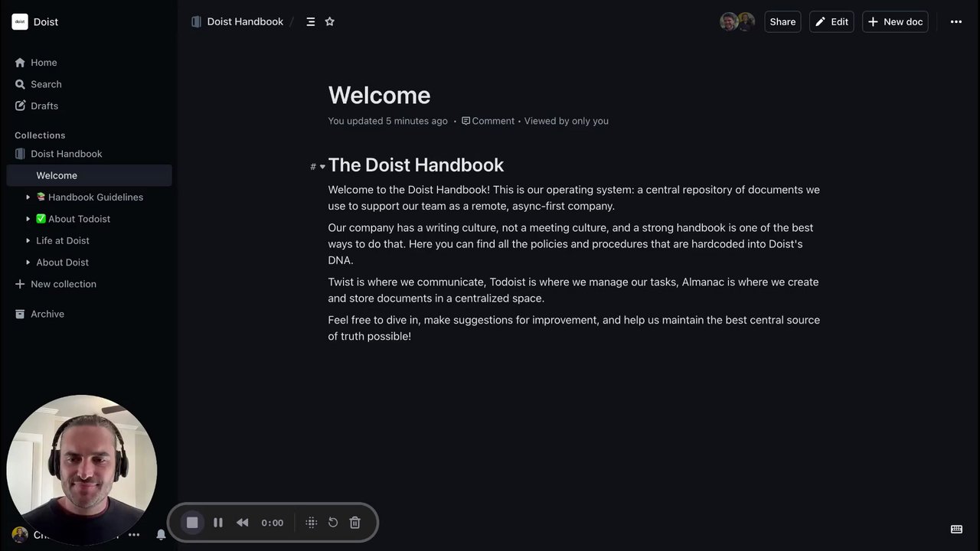The width and height of the screenshot is (980, 551).
Task: Click the Share button
Action: (x=782, y=21)
